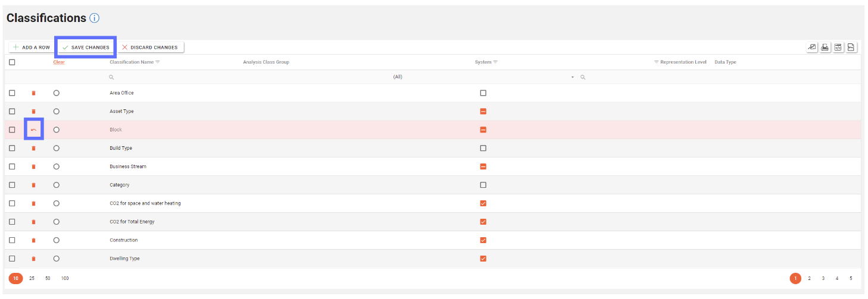Click the filter icon beside Classification Name
This screenshot has width=868, height=299.
coord(158,62)
